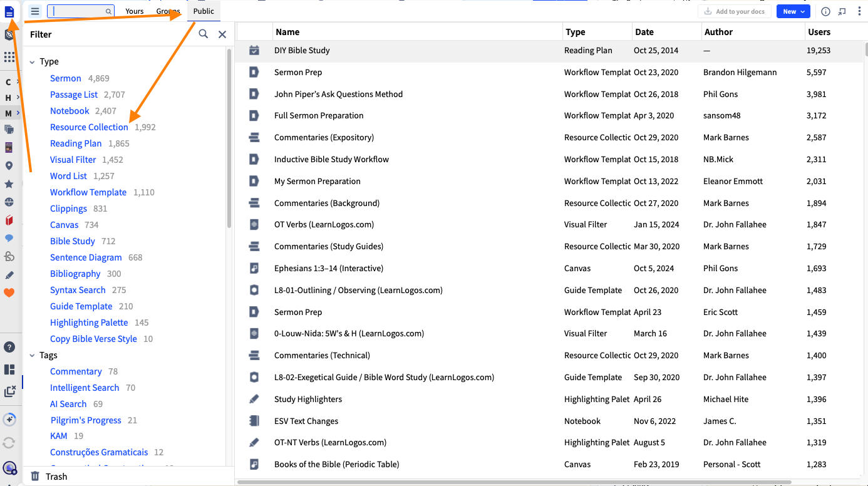The width and height of the screenshot is (868, 486).
Task: Click the icon of the ESV Text Changes row
Action: tap(254, 421)
